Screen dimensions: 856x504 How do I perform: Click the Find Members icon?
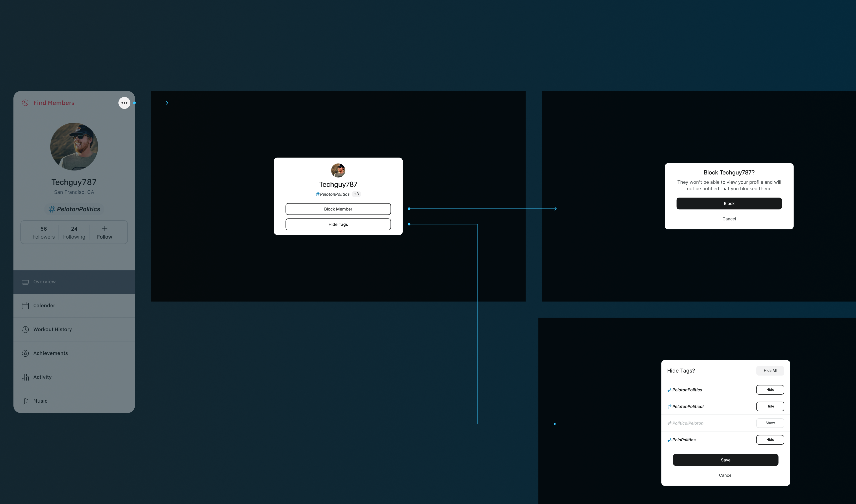tap(25, 103)
